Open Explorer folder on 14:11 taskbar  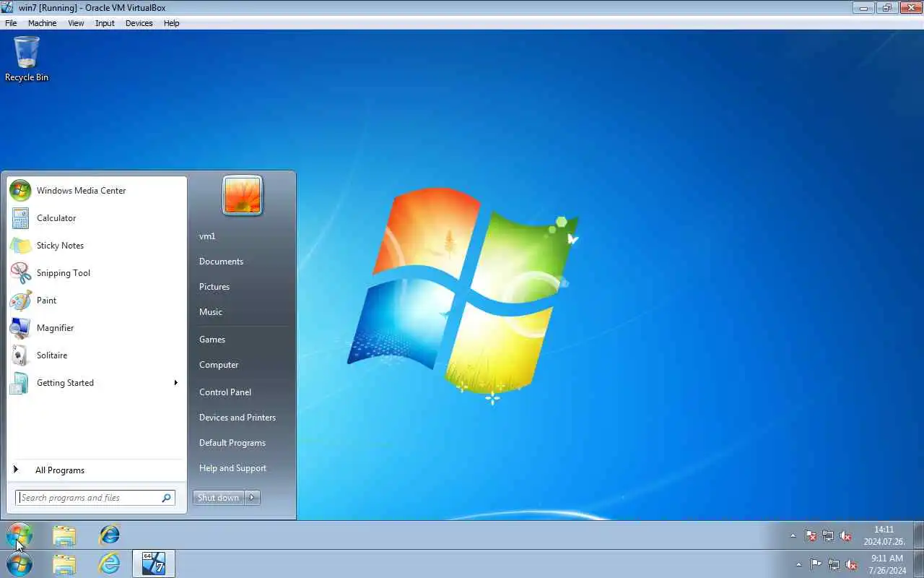[x=64, y=535]
